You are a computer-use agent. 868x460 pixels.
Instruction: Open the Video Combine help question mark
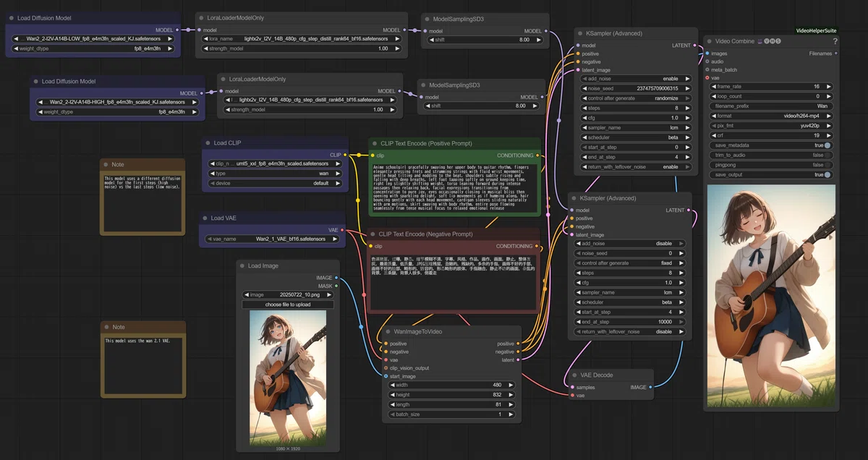pos(835,41)
